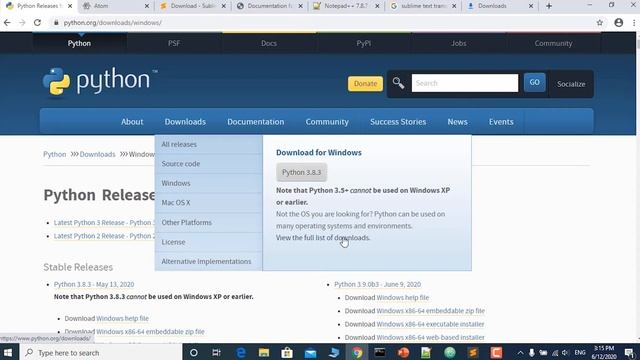Screen dimensions: 640x360
Task: Open the Downloads main menu
Action: click(185, 122)
